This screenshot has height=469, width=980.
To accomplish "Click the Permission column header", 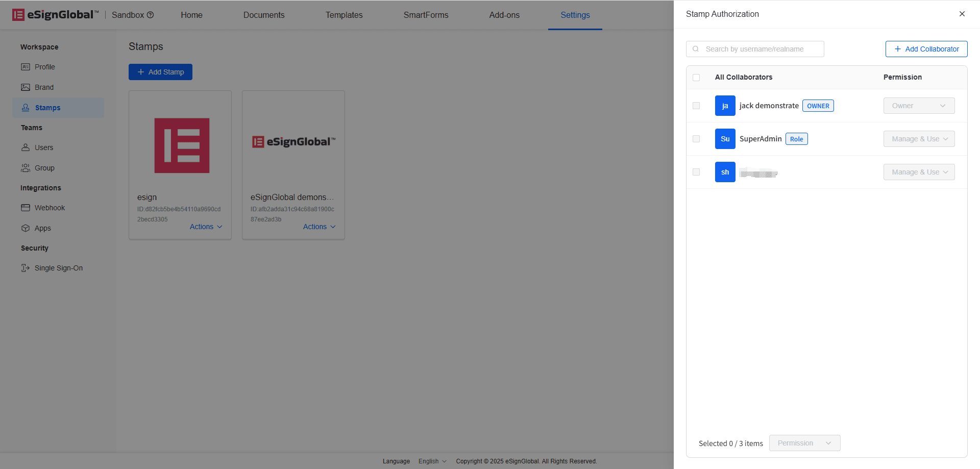I will tap(902, 77).
